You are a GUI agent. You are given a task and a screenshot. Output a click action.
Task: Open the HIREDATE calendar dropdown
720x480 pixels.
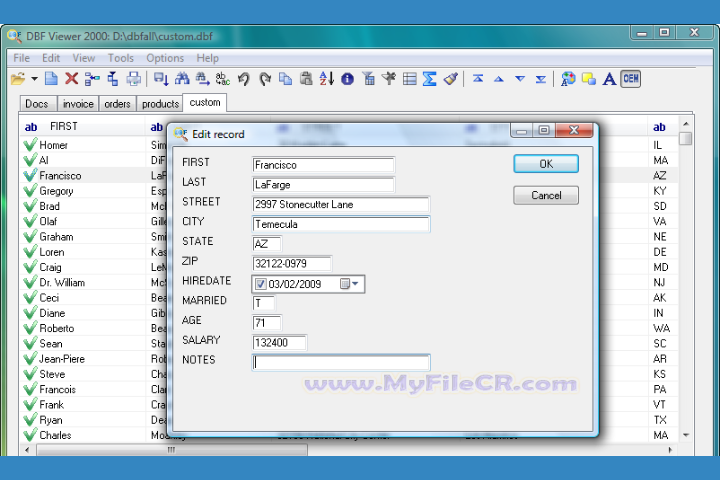coord(349,284)
